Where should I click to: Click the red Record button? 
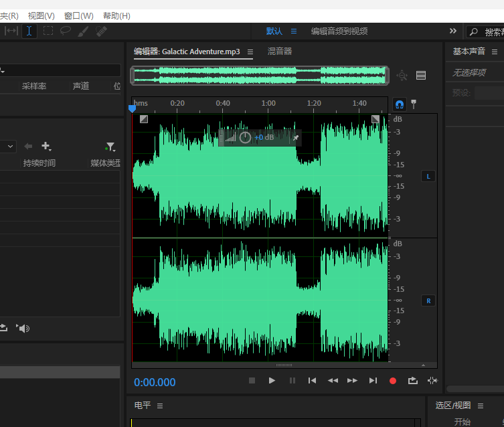click(393, 381)
